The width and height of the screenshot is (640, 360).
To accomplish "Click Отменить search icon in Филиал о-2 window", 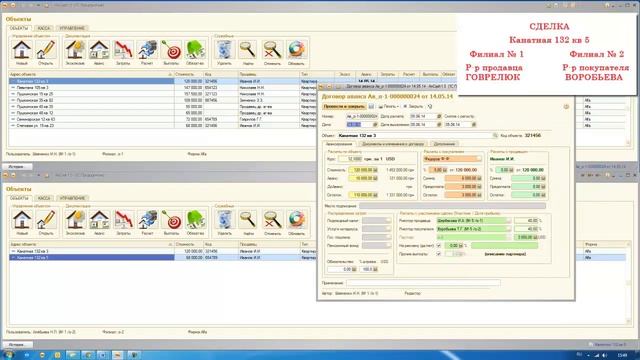I will (273, 220).
